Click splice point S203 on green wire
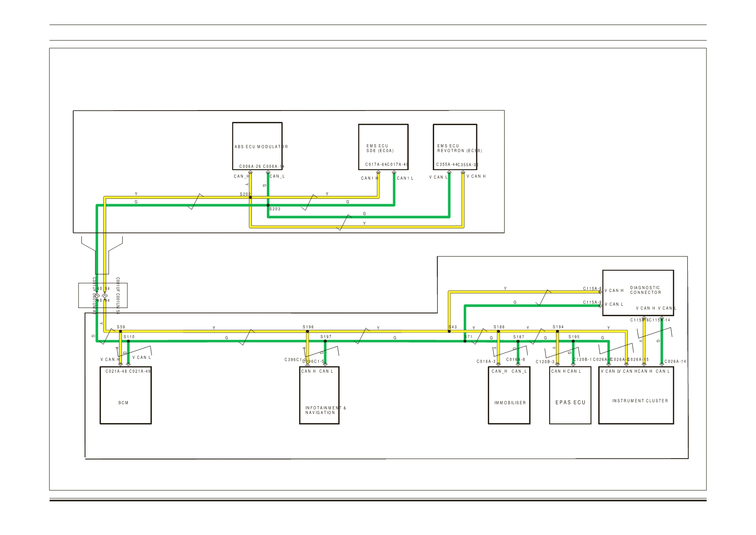The width and height of the screenshot is (756, 535). (x=268, y=205)
